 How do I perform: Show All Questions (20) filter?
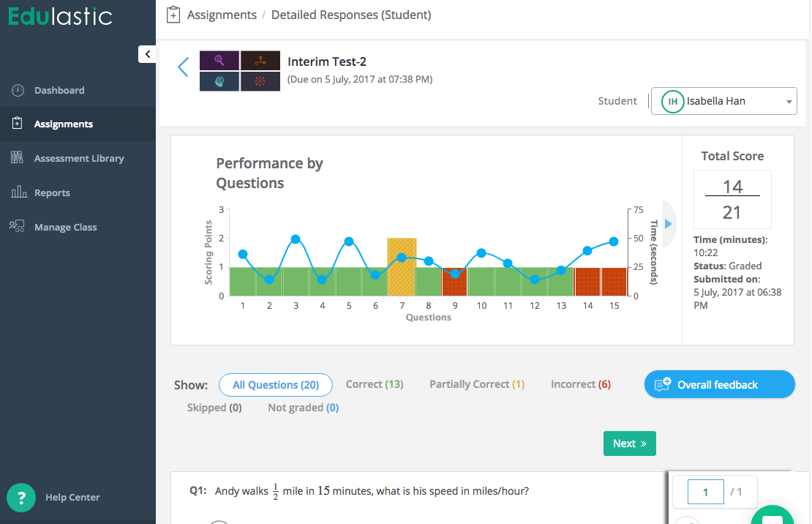coord(275,385)
